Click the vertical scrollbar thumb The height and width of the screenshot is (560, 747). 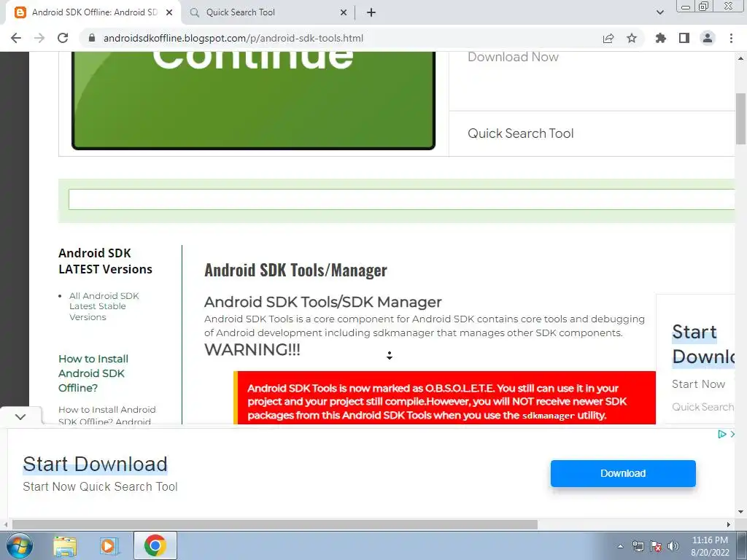[740, 119]
